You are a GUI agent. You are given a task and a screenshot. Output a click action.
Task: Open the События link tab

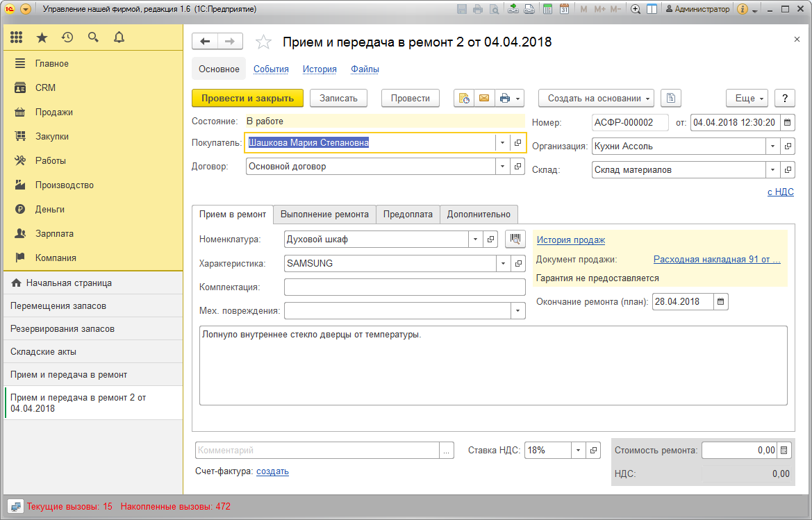(271, 69)
